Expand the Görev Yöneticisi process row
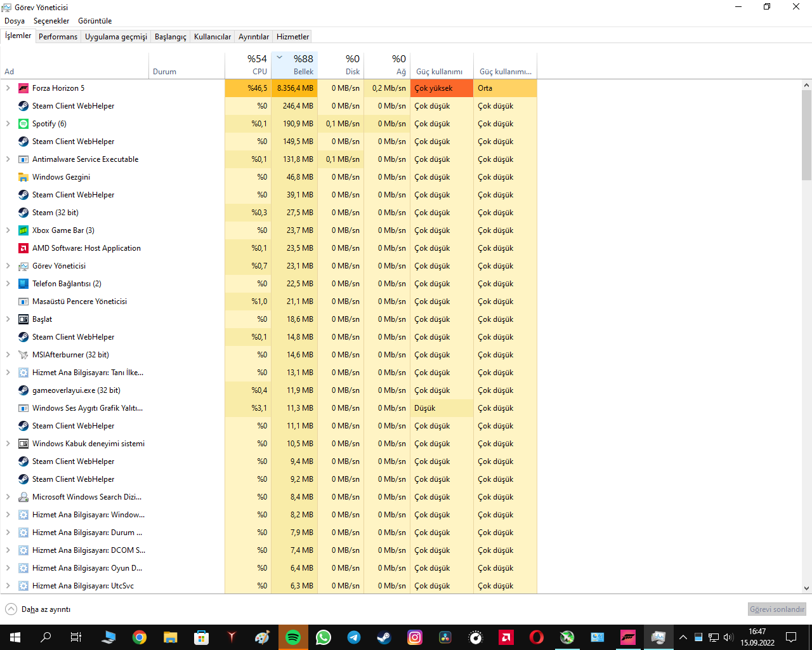Viewport: 812px width, 650px height. (8, 266)
